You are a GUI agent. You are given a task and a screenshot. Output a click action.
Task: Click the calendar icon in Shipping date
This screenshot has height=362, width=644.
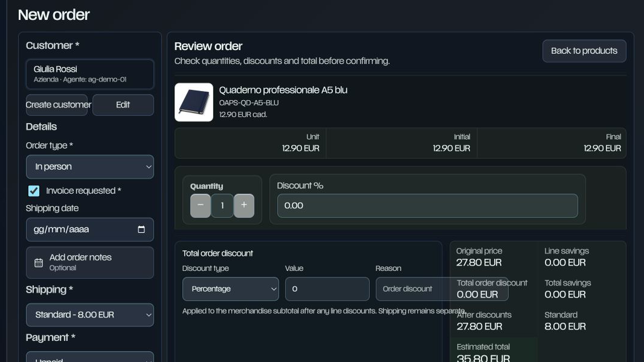coord(141,229)
